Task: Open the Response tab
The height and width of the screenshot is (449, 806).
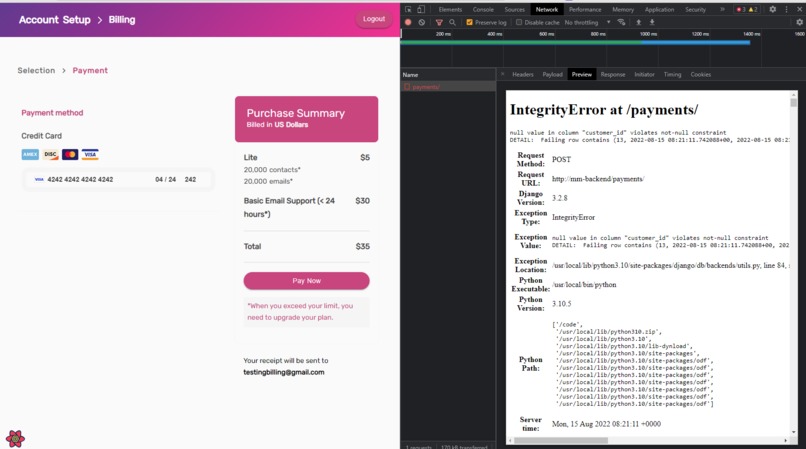Action: pyautogui.click(x=613, y=75)
